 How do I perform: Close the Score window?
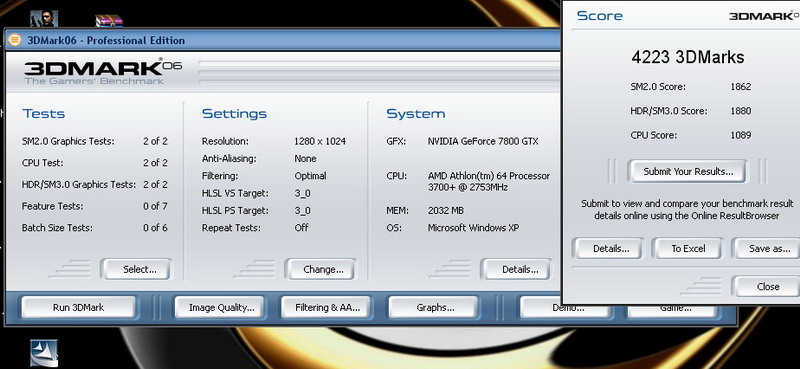768,286
